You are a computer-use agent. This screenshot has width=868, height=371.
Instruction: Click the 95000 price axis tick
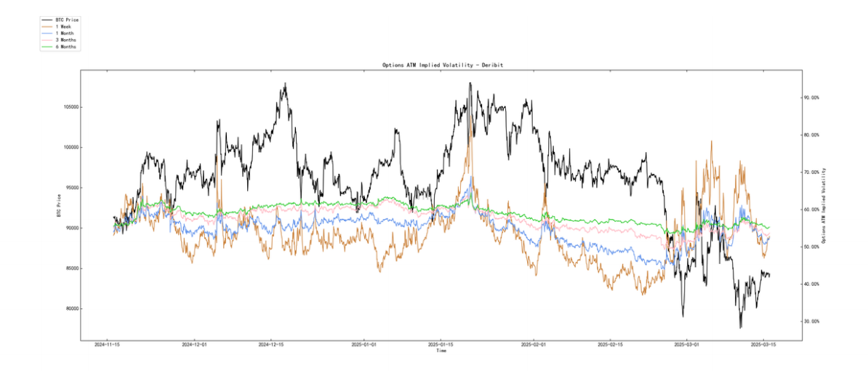click(69, 188)
